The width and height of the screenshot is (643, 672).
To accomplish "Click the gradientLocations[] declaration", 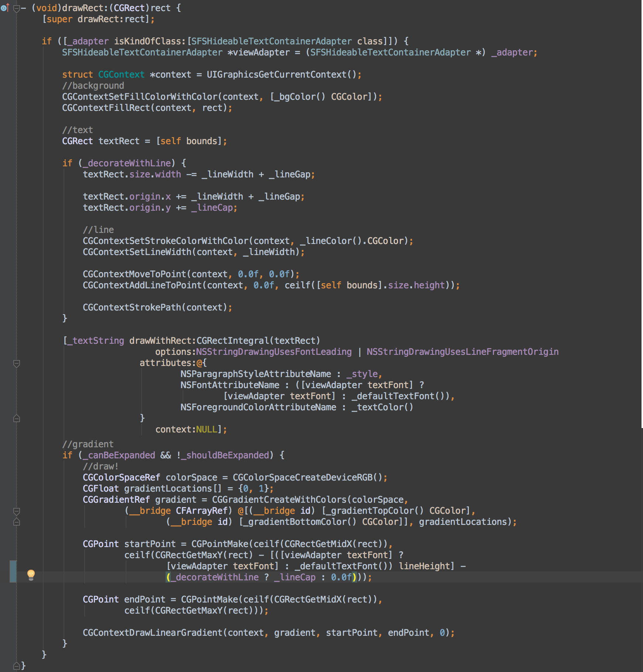I will coord(173,489).
